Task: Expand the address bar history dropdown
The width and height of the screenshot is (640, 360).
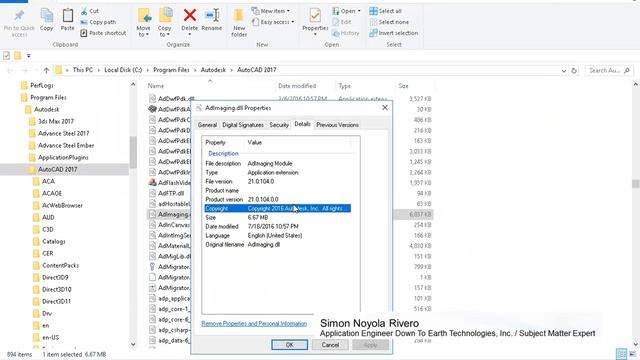Action: pos(564,70)
